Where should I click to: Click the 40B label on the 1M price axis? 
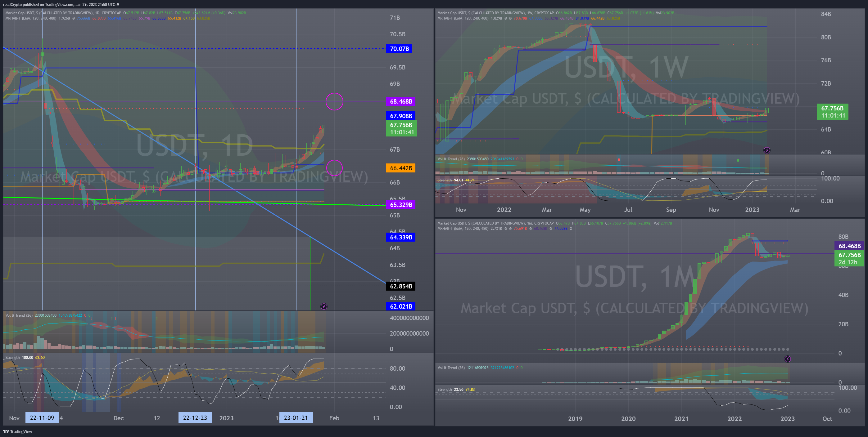(843, 295)
